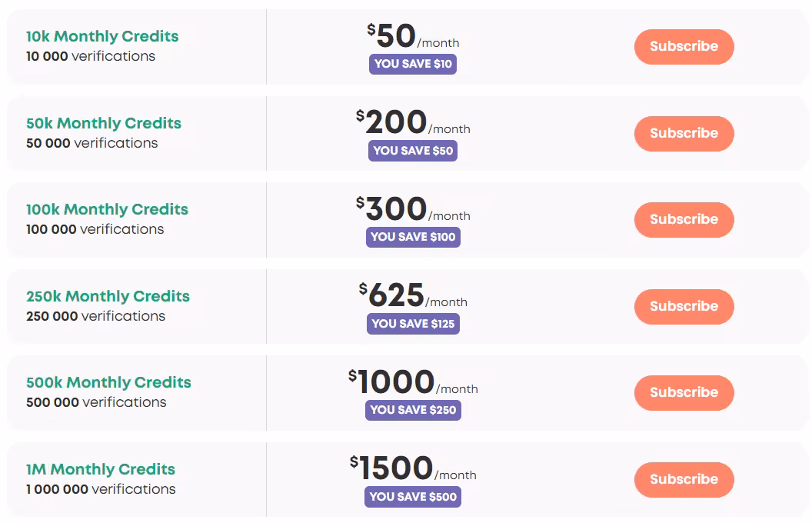
Task: Click the "100k Monthly Credits" plan title
Action: 107,209
